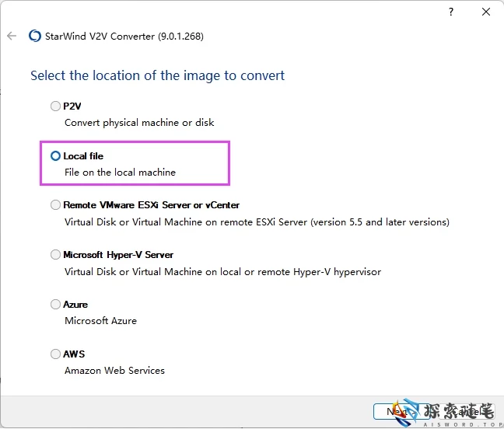The image size is (504, 429).
Task: Close the converter wizard window
Action: (x=486, y=12)
